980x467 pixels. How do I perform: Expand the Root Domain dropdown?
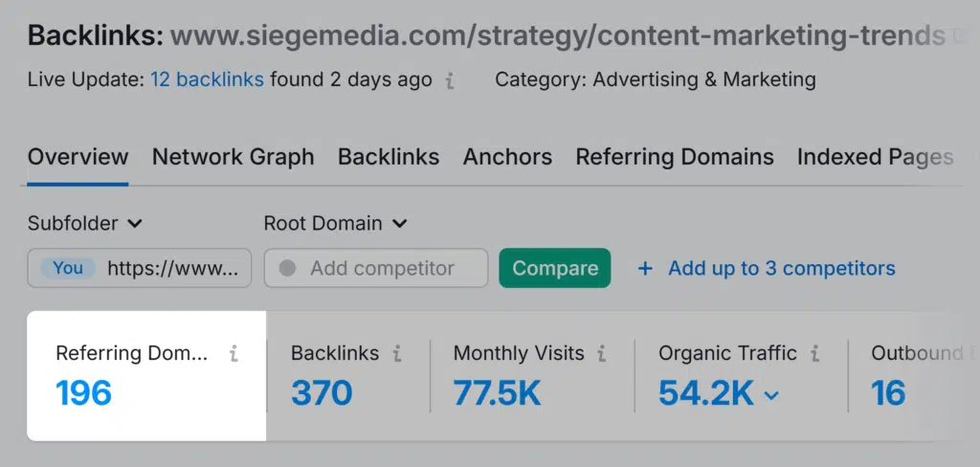[335, 224]
